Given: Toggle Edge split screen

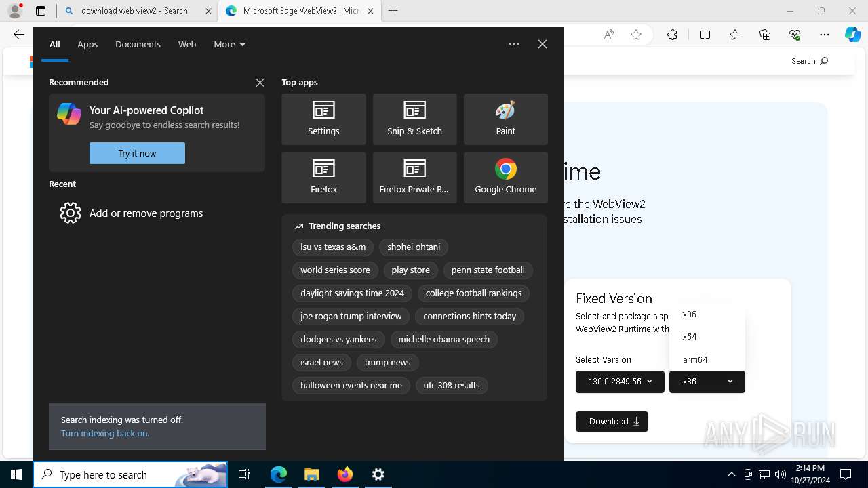Looking at the screenshot, I should pos(705,35).
